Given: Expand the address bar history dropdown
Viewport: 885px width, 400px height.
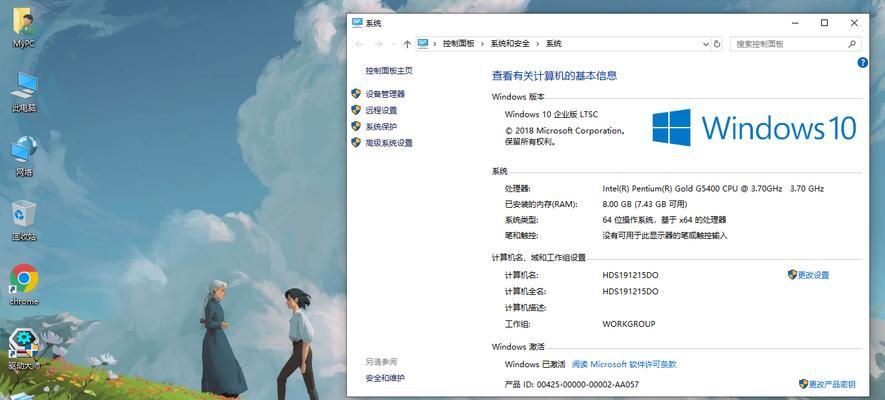Looking at the screenshot, I should pyautogui.click(x=706, y=44).
